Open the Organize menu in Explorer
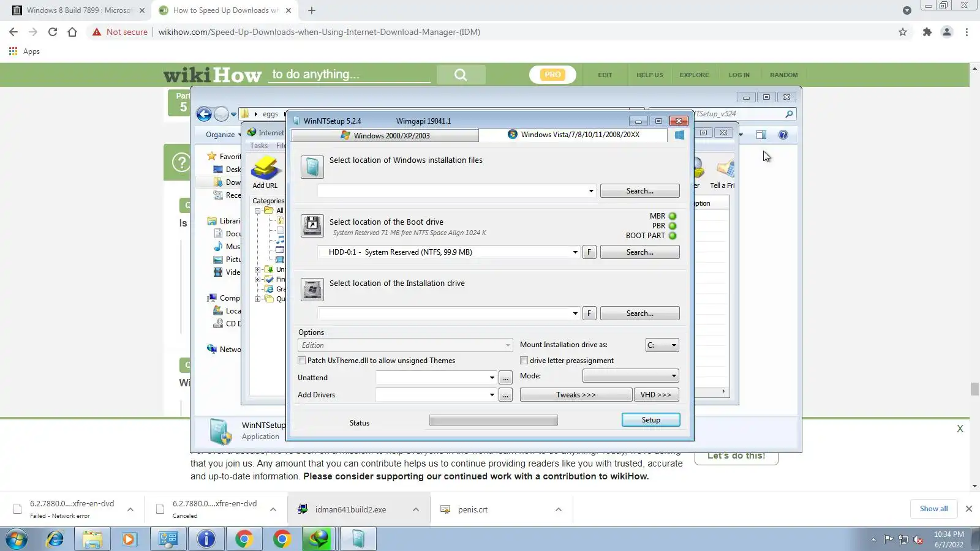This screenshot has height=551, width=980. point(223,135)
